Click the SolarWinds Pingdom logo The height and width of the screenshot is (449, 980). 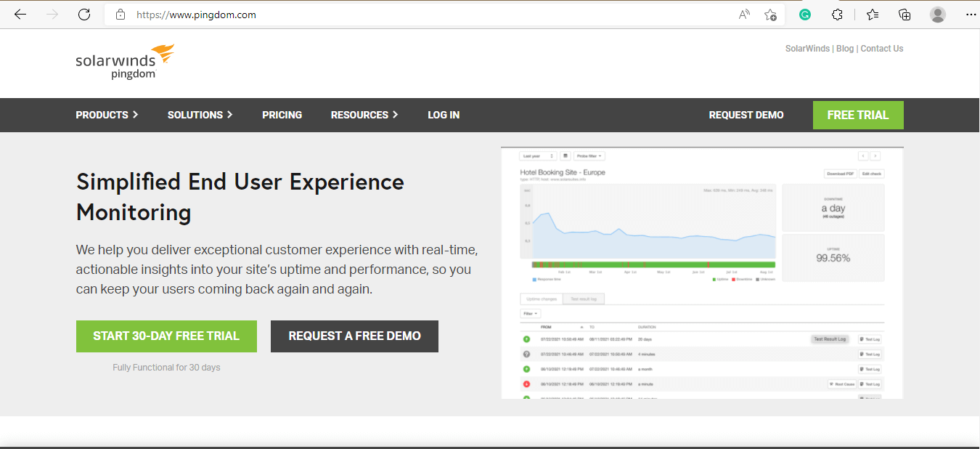point(125,62)
